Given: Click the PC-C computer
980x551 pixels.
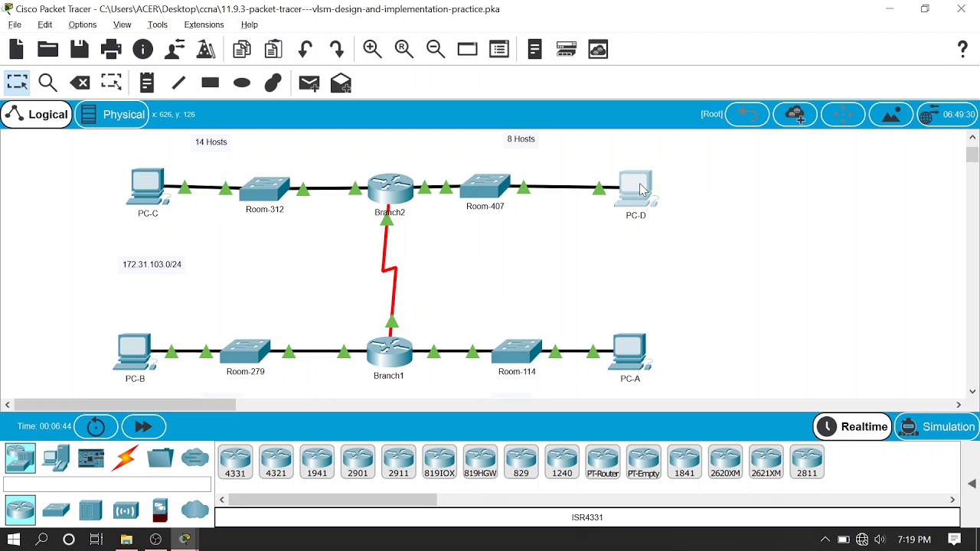Looking at the screenshot, I should tap(147, 187).
